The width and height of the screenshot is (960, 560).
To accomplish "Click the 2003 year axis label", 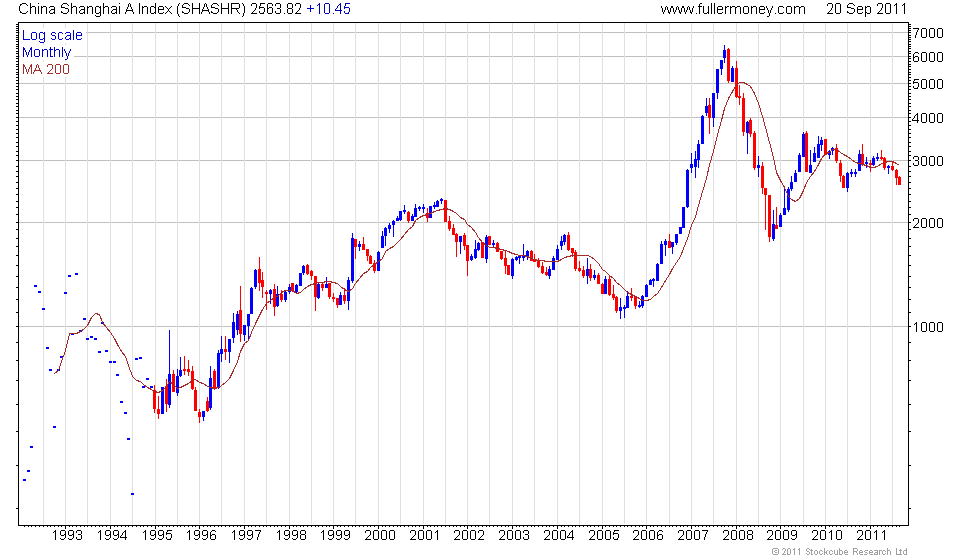I will pos(514,536).
